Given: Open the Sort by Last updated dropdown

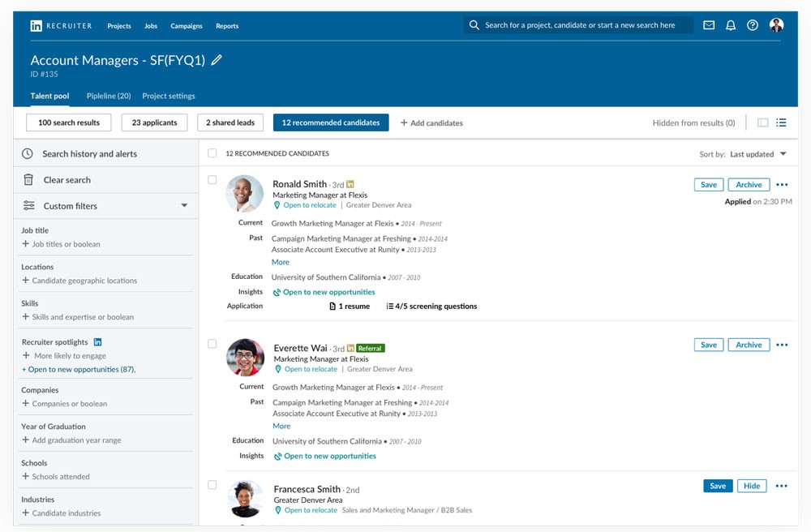Looking at the screenshot, I should [743, 154].
